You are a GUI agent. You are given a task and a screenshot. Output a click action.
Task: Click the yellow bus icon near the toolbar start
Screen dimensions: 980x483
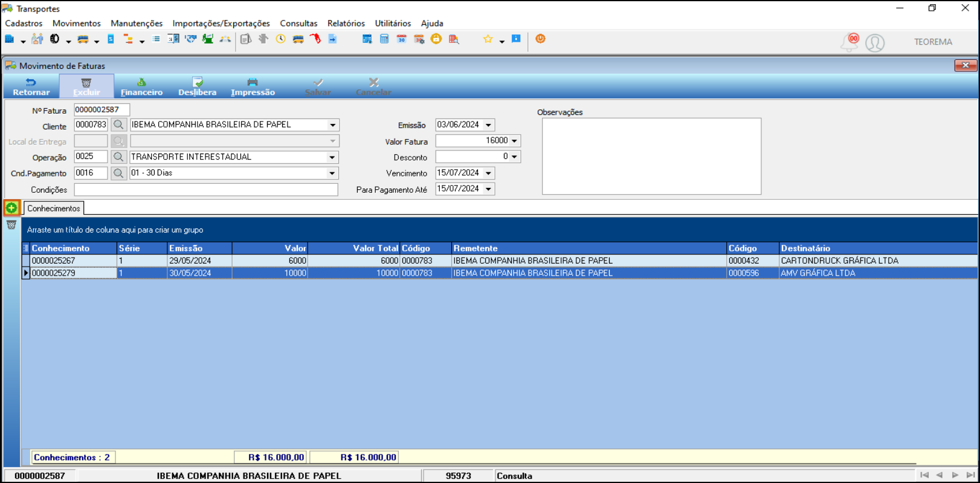(x=83, y=39)
